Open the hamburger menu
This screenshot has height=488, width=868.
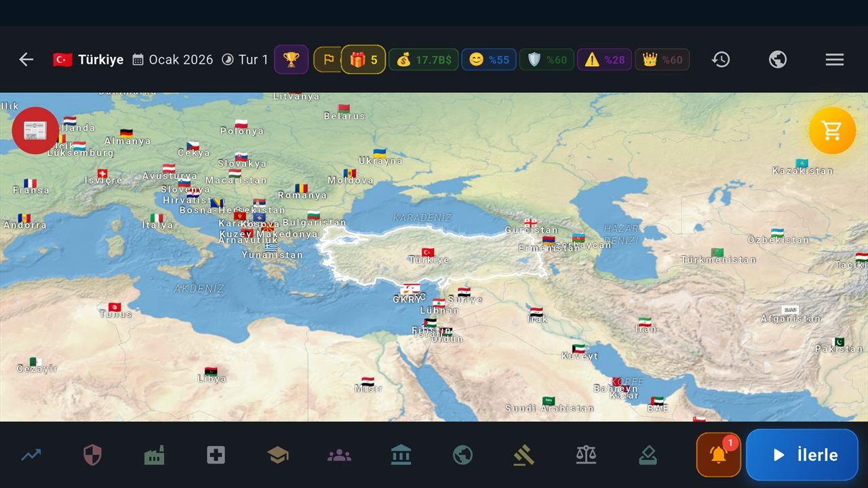point(835,60)
